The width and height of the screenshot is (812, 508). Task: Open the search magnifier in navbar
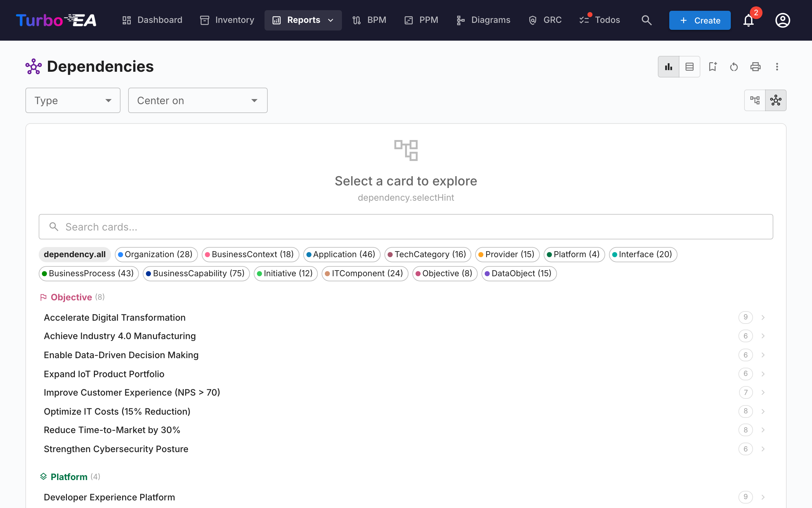coord(646,20)
